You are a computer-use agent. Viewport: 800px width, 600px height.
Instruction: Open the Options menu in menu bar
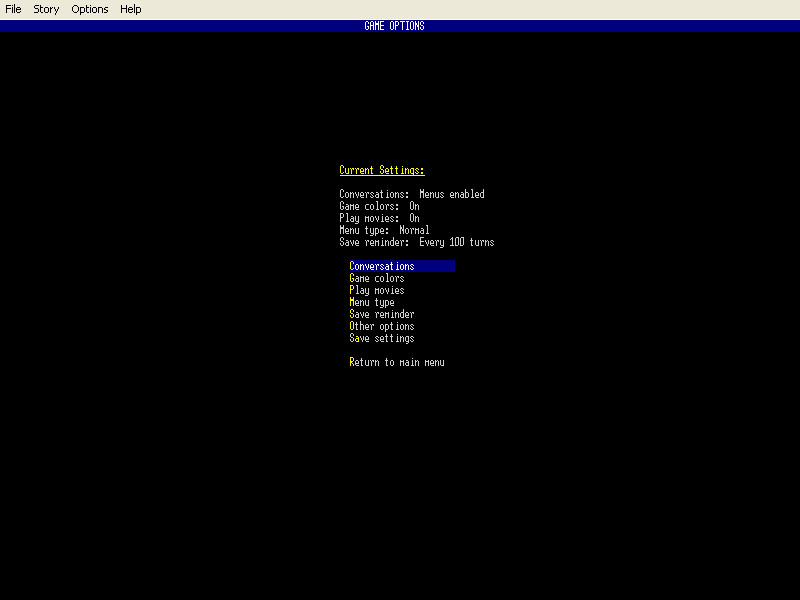pos(90,9)
